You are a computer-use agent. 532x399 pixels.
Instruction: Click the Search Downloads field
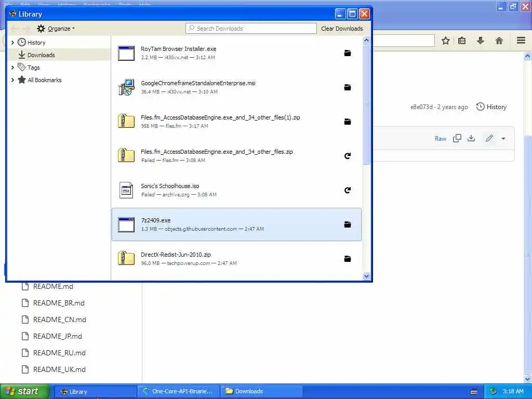click(x=251, y=29)
